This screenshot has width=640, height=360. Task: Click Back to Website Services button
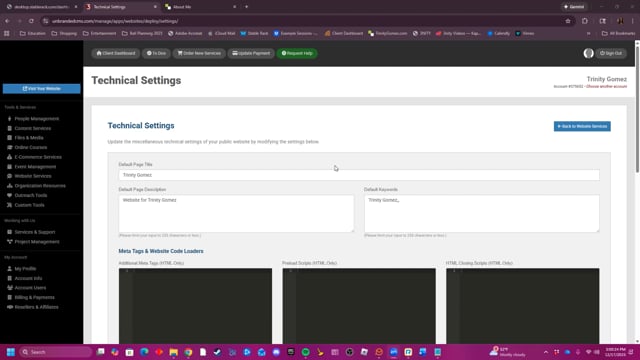coord(582,126)
